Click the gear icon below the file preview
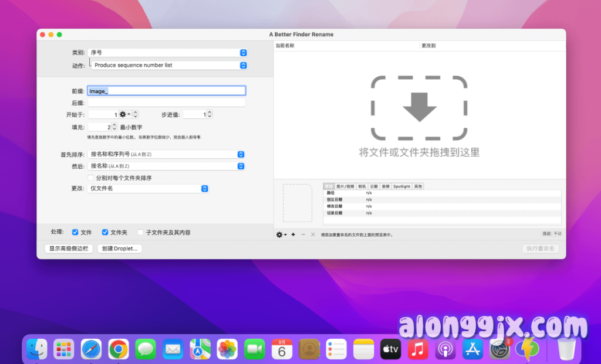 (281, 234)
